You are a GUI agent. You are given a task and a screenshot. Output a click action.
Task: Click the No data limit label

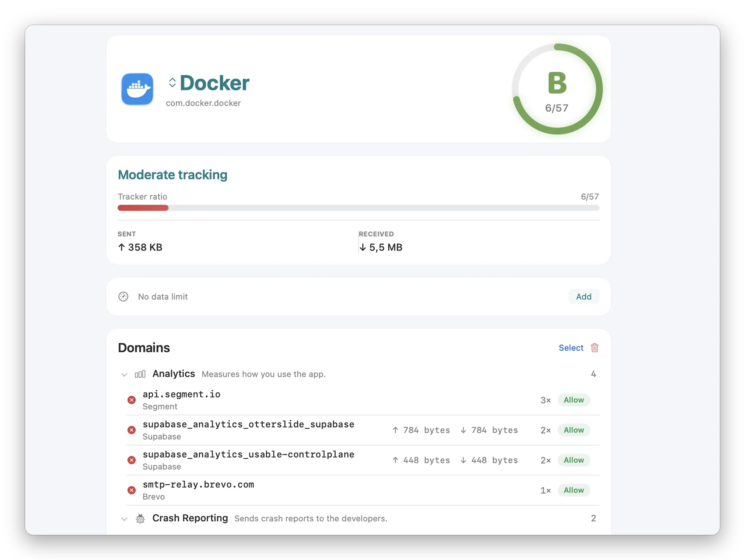(163, 297)
